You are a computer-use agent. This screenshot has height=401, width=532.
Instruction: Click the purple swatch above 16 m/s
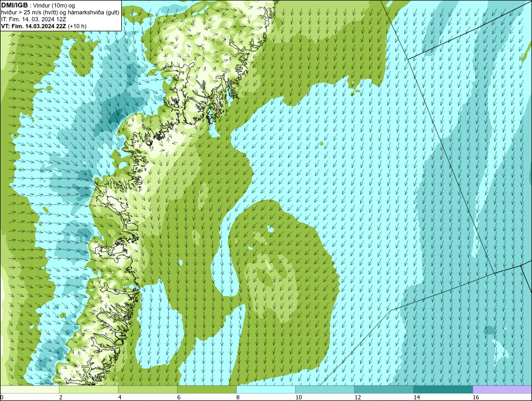coord(502,389)
